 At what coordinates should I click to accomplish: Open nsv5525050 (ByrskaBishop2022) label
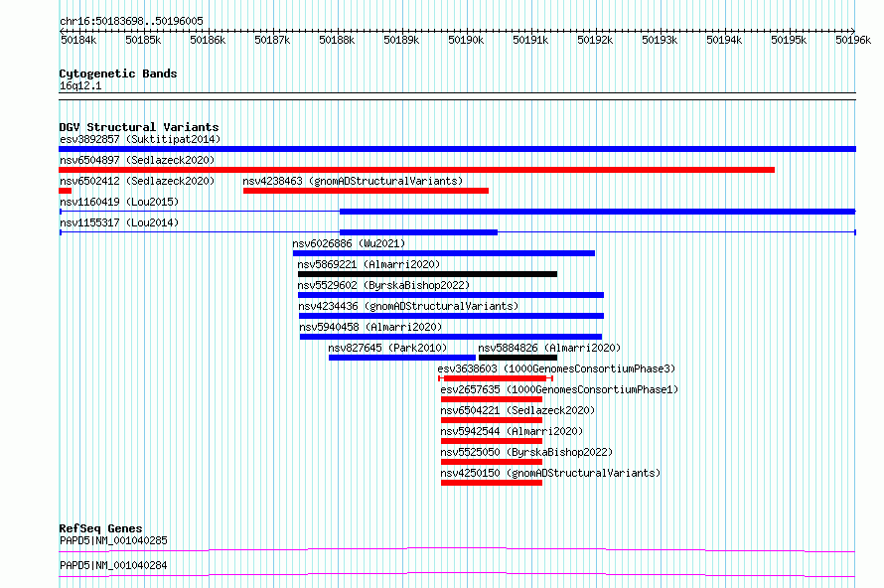click(x=526, y=452)
